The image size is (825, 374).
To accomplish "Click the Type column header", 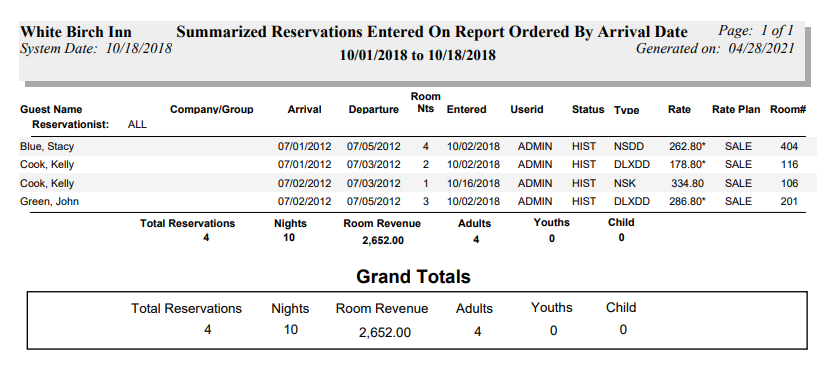I will pos(626,110).
